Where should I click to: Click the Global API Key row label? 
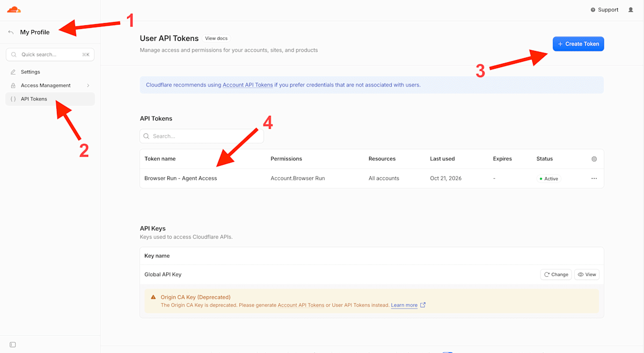(x=163, y=274)
